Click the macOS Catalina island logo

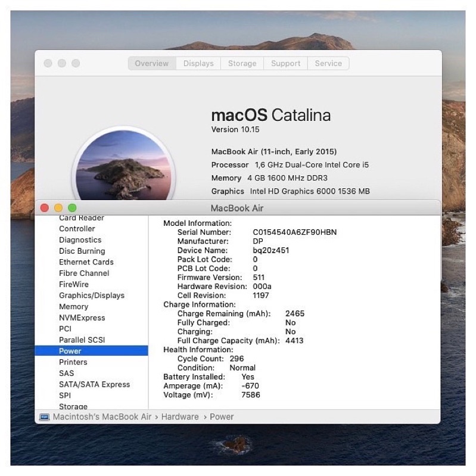(123, 167)
